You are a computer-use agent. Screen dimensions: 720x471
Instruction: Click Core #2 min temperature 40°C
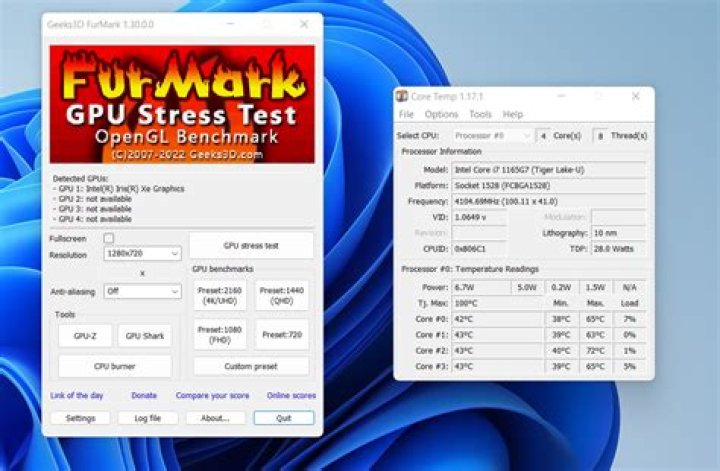561,351
